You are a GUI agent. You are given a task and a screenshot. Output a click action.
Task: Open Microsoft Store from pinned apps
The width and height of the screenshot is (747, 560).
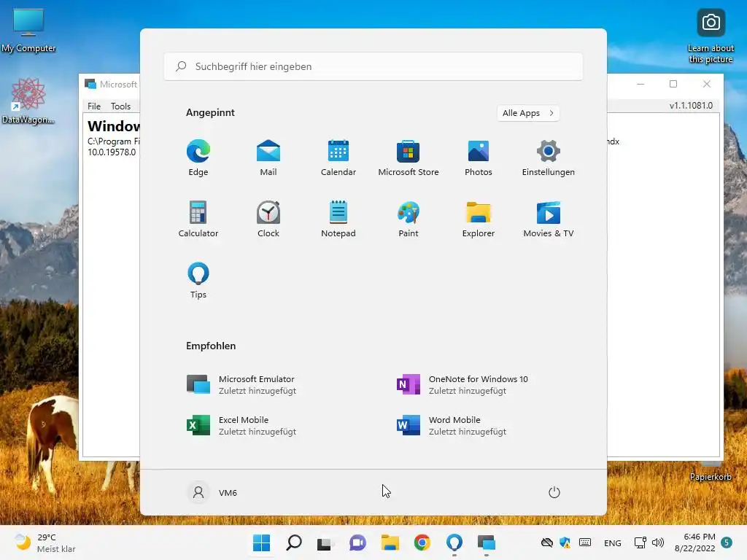[x=409, y=158]
